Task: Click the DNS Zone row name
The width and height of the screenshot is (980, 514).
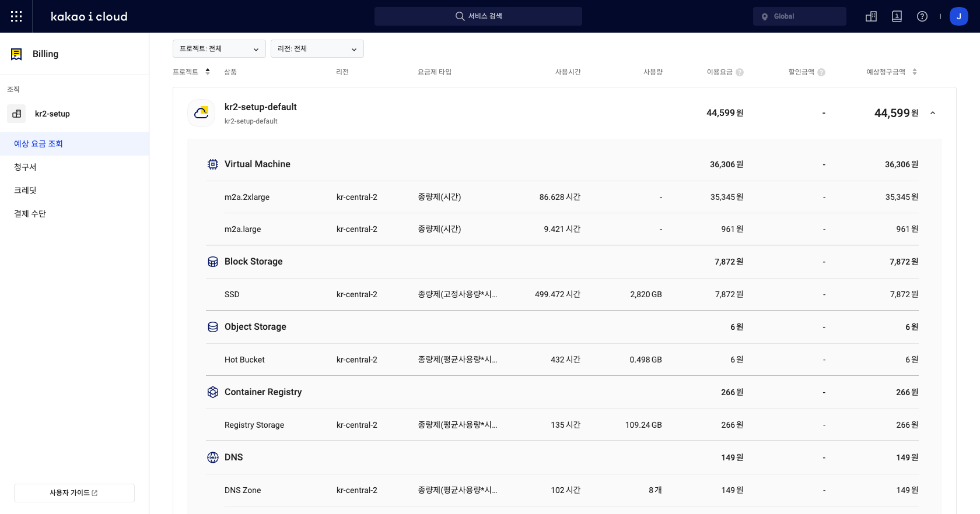Action: (243, 491)
